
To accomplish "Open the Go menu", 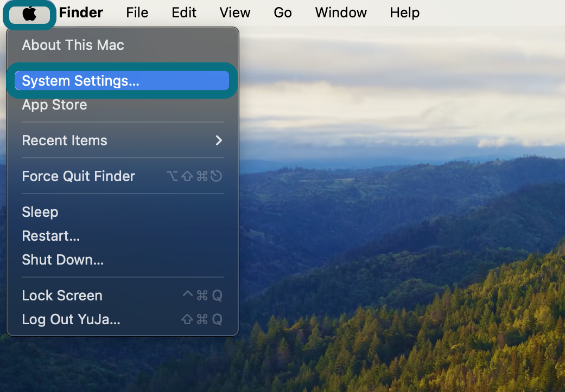I will tap(282, 12).
